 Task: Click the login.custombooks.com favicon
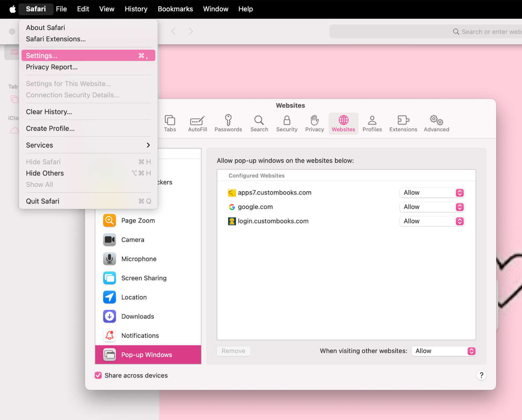pos(232,221)
